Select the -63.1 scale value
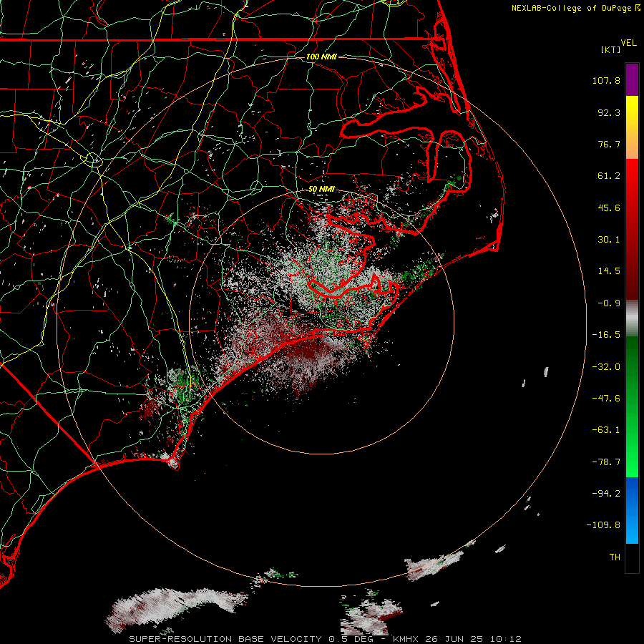The image size is (644, 644). 606,430
